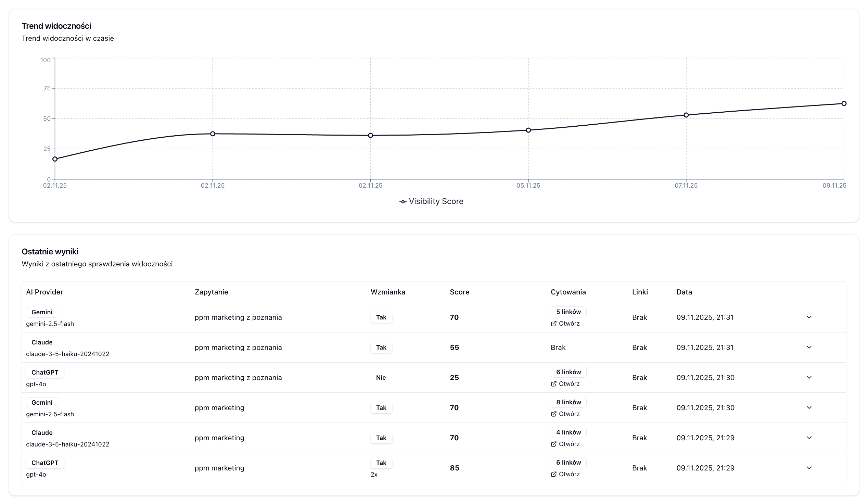This screenshot has width=868, height=504.
Task: Click the Nie badge in the ChatGPT gpt-4o row
Action: (x=381, y=378)
